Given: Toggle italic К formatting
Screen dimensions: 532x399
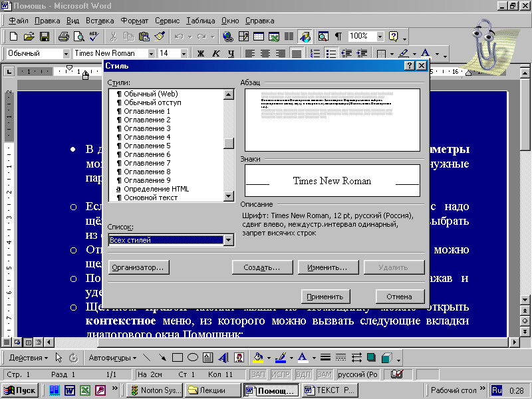Looking at the screenshot, I should (215, 54).
